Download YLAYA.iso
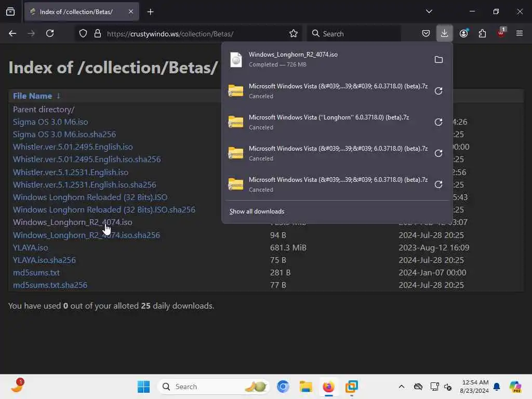 coord(31,248)
